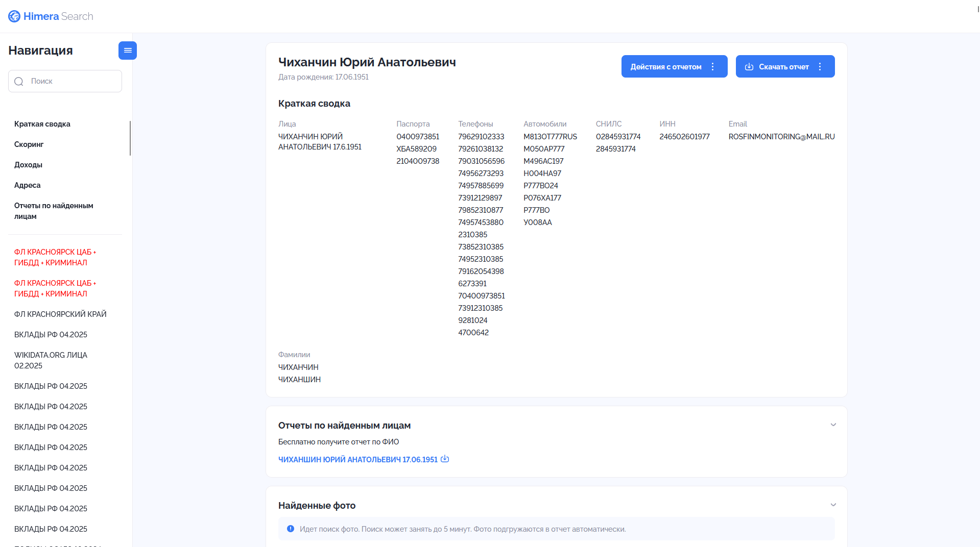Image resolution: width=980 pixels, height=547 pixels.
Task: Click the Скачать отчет button
Action: [x=785, y=66]
